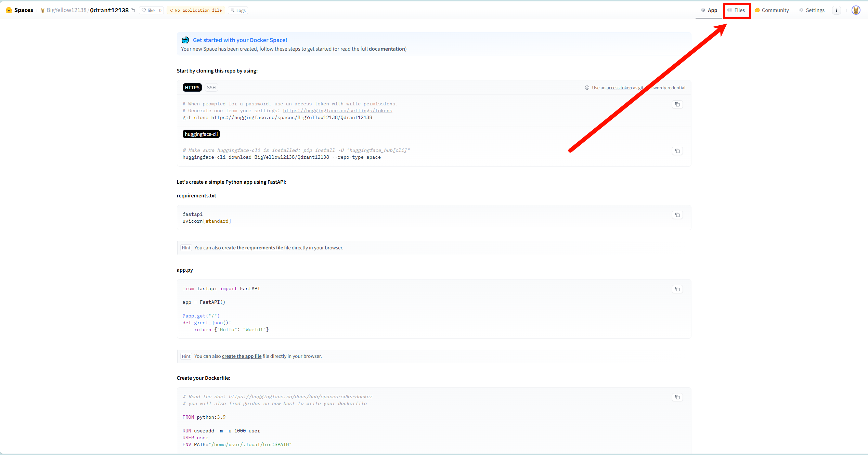Click the create the requirements file link
This screenshot has height=455, width=868.
[252, 248]
